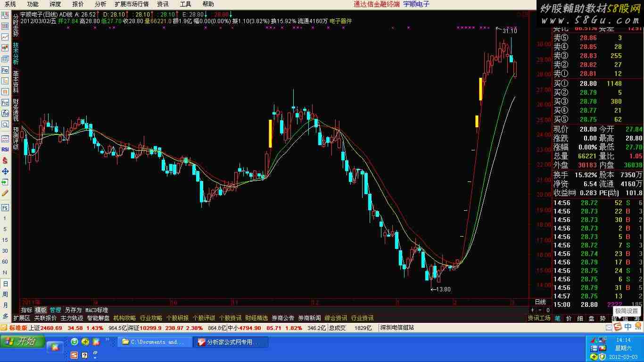Select the 1-minute period button
This screenshot has height=362, width=644.
coord(5,218)
